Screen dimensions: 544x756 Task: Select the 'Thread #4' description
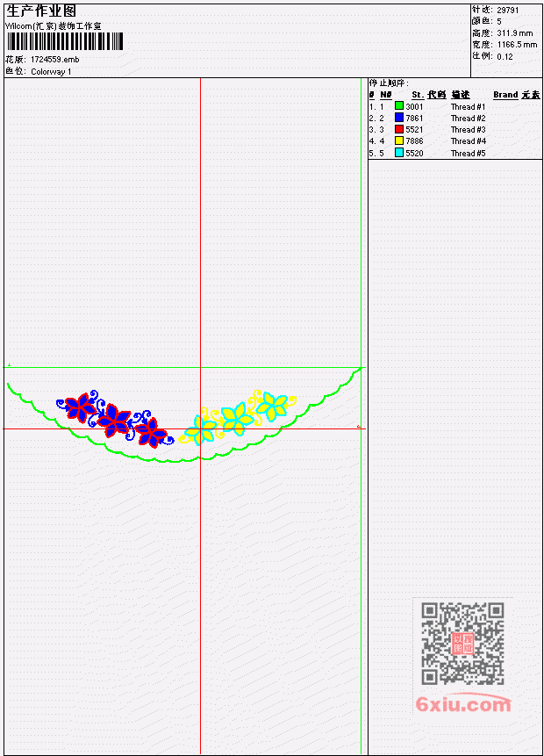[468, 141]
